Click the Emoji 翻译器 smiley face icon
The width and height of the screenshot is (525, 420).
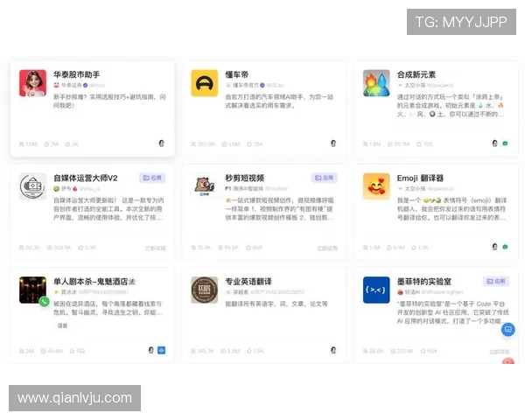click(376, 186)
